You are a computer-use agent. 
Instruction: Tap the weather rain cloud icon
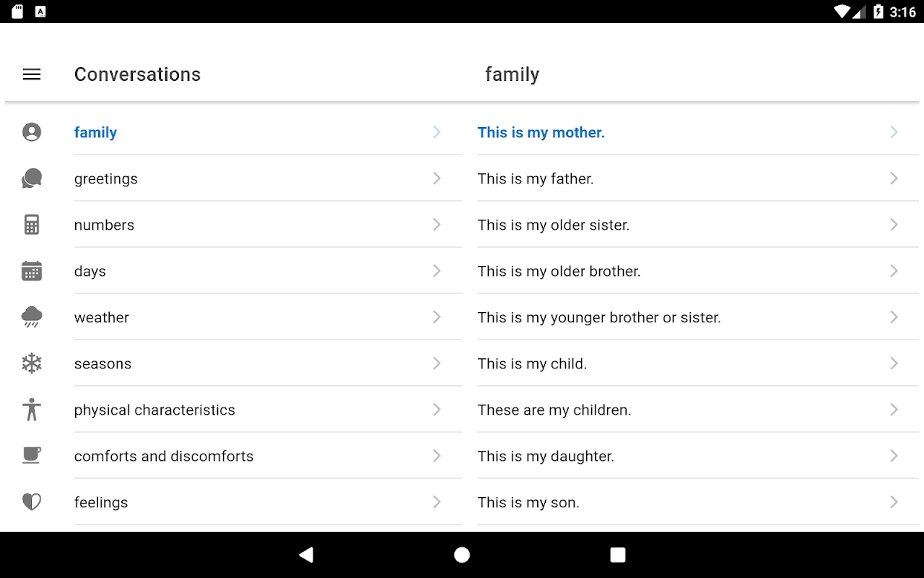click(x=32, y=317)
